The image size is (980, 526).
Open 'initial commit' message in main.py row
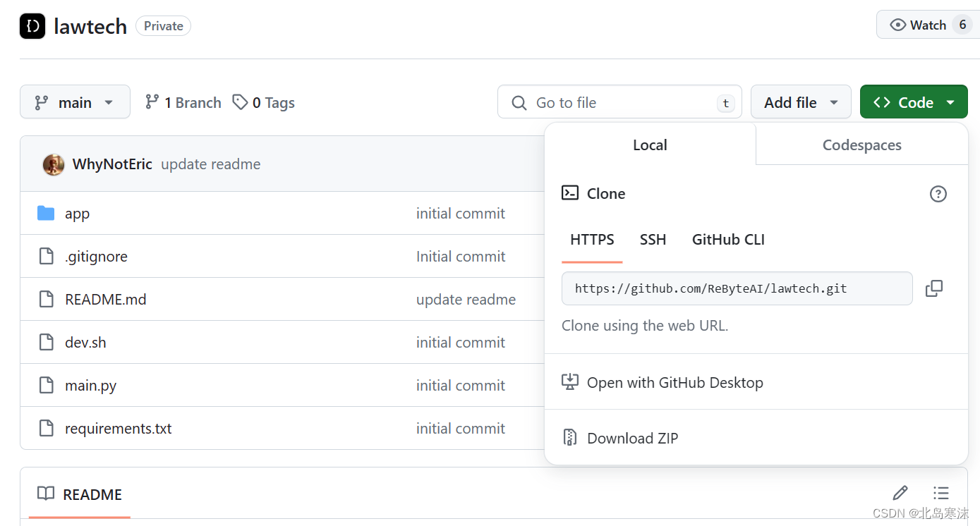pos(461,386)
